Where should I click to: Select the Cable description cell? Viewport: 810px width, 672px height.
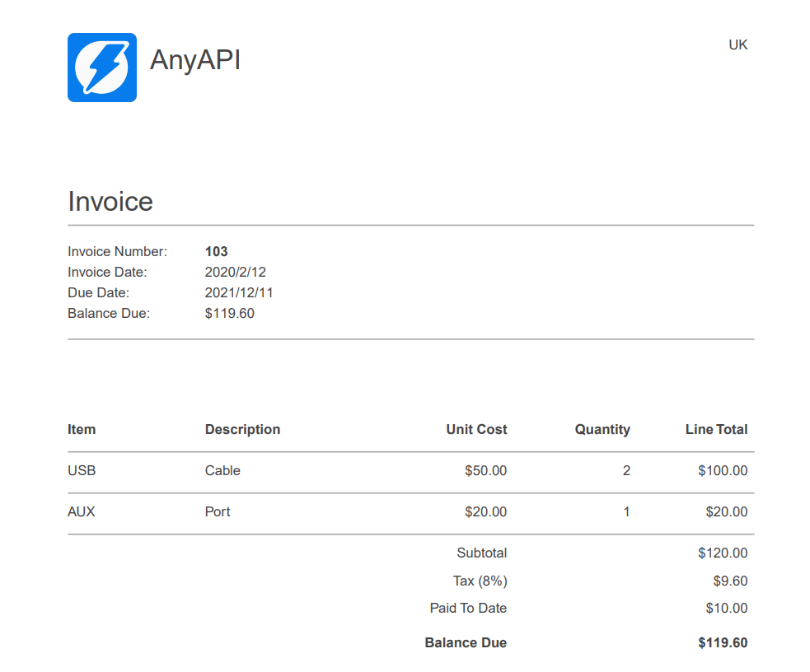click(222, 470)
